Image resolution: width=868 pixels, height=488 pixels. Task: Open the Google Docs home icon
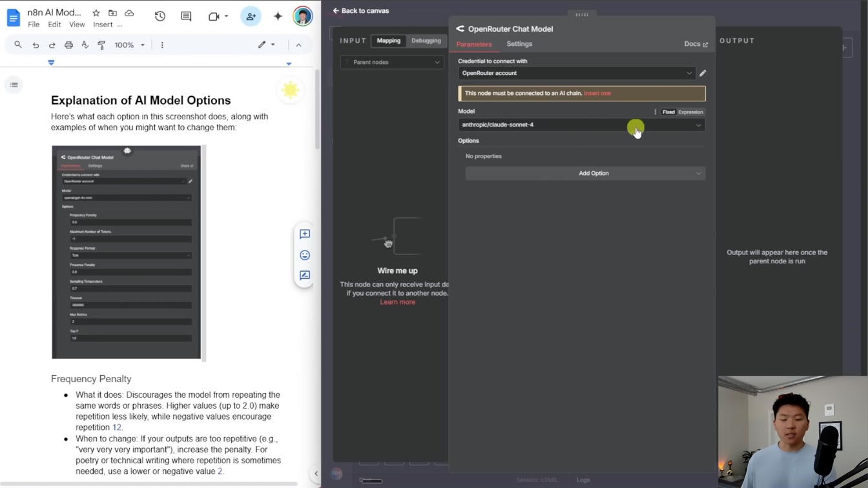tap(13, 17)
